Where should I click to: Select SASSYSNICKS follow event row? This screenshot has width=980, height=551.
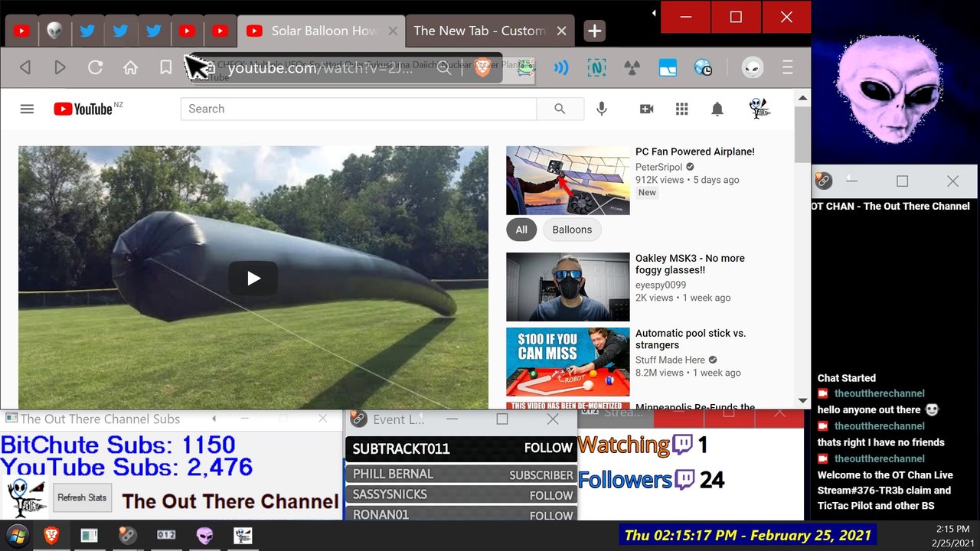pyautogui.click(x=461, y=495)
